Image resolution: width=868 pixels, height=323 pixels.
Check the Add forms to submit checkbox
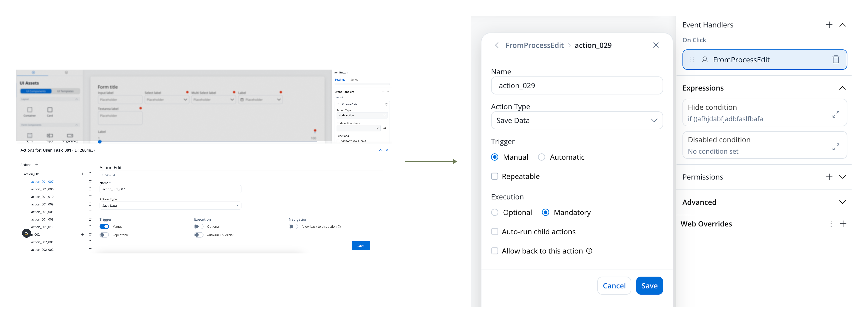[x=338, y=141]
